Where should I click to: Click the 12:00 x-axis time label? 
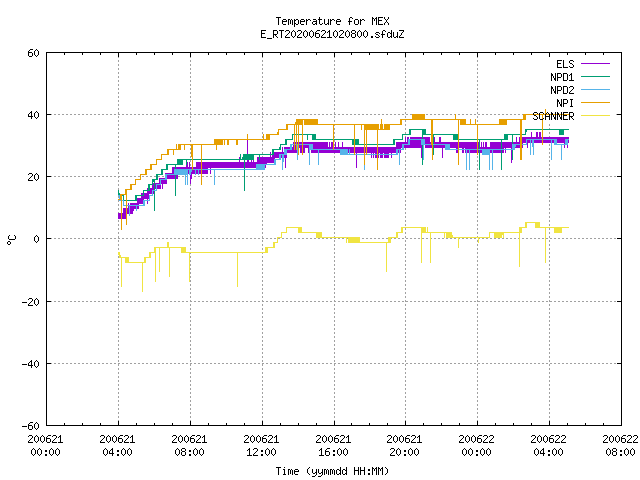point(261,452)
